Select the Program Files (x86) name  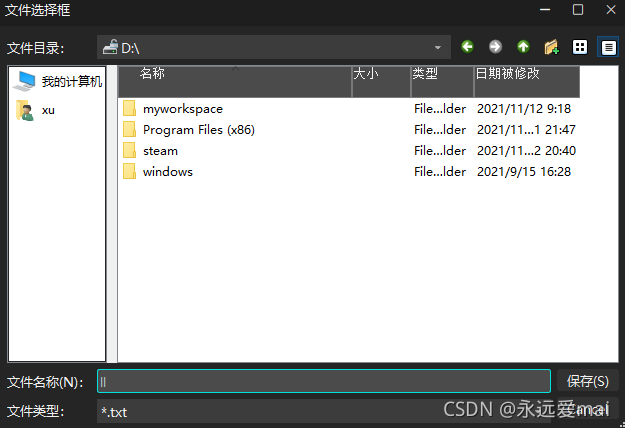coord(199,130)
